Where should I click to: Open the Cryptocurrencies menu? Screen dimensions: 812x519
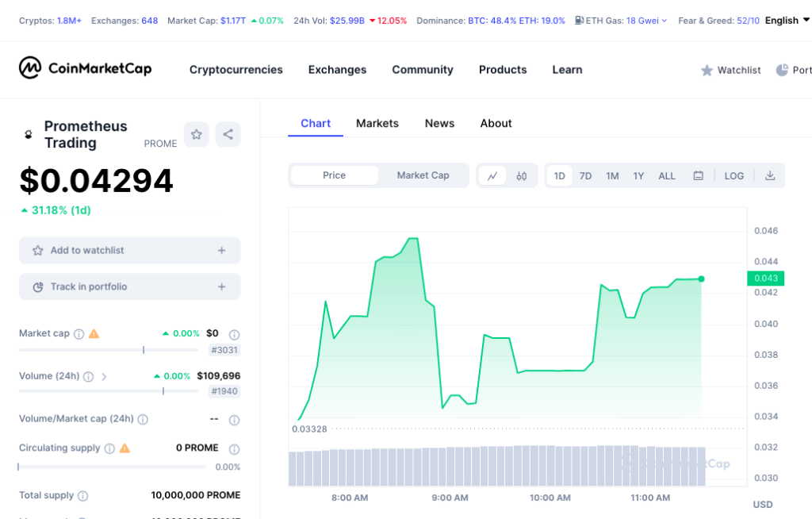pyautogui.click(x=236, y=70)
